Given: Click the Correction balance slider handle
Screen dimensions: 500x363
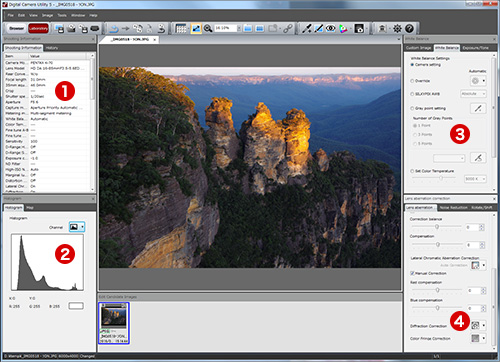Looking at the screenshot, I should 437,227.
